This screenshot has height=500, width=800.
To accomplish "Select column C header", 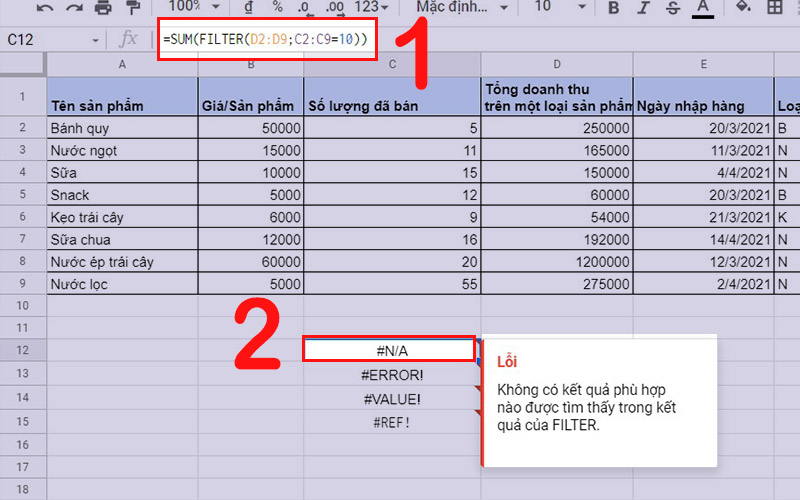I will 391,64.
